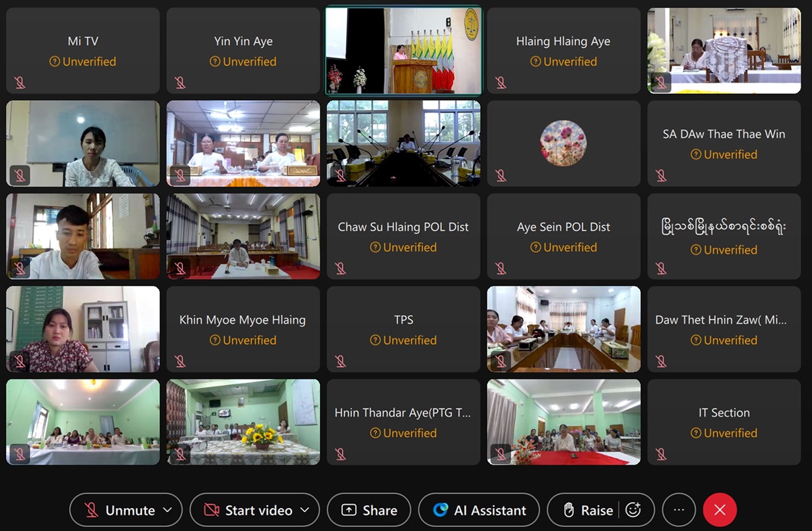Screen dimensions: 812x531
Task: Open the more options ellipsis button
Action: (x=679, y=510)
